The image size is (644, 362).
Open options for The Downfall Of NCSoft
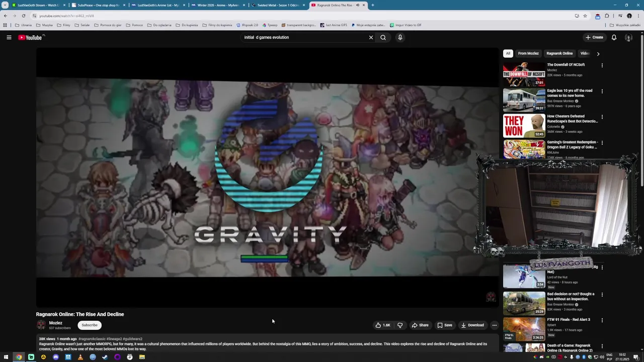602,65
